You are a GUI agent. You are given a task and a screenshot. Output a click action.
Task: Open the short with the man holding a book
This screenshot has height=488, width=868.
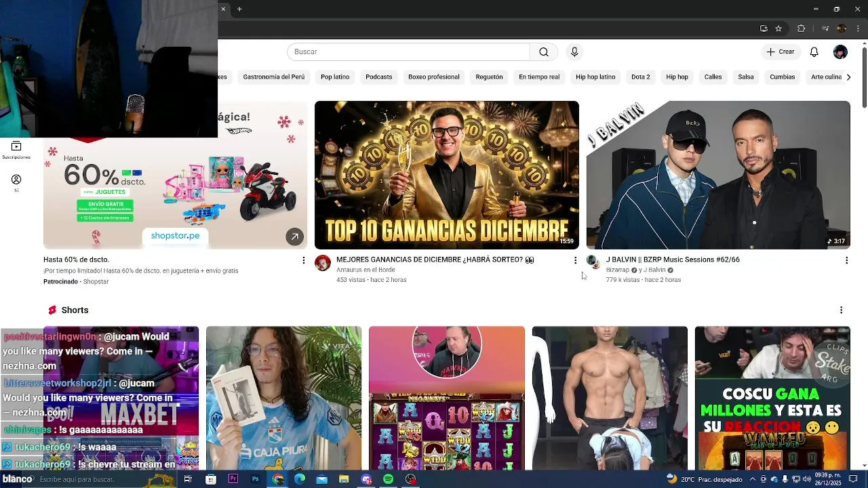coord(283,398)
